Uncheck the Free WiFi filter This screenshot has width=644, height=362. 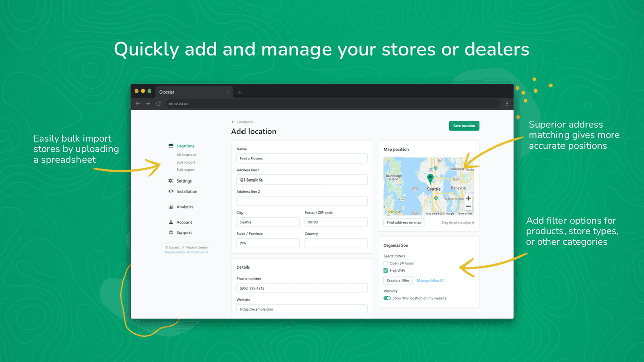pos(386,270)
